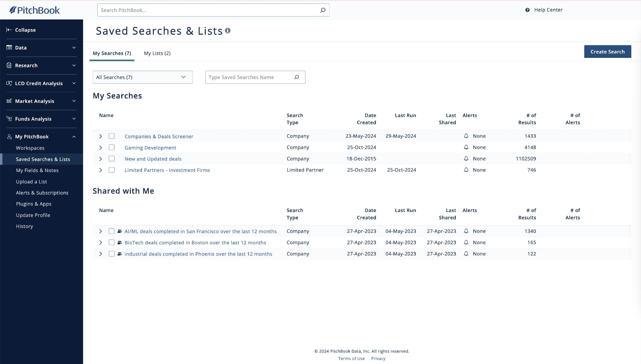
Task: Expand the AI/ML deals in San Francisco row
Action: [x=101, y=231]
